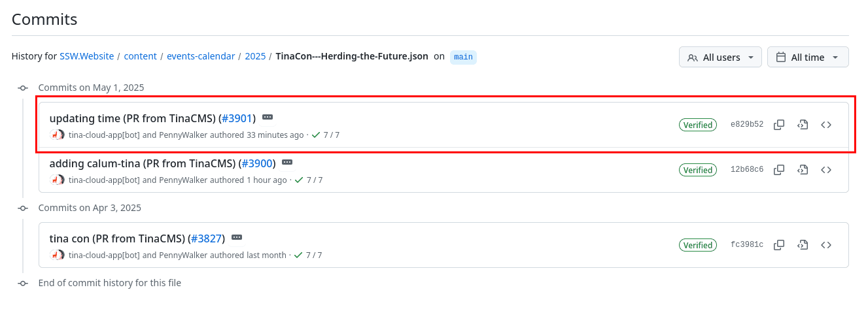Click Verified badge on commit fc3981c
The width and height of the screenshot is (868, 311).
pos(698,245)
